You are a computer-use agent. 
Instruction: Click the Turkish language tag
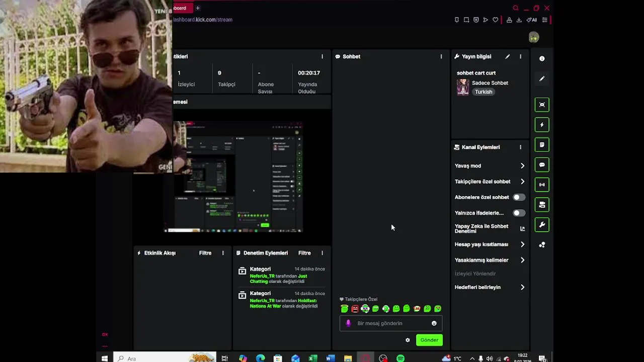[x=484, y=92]
